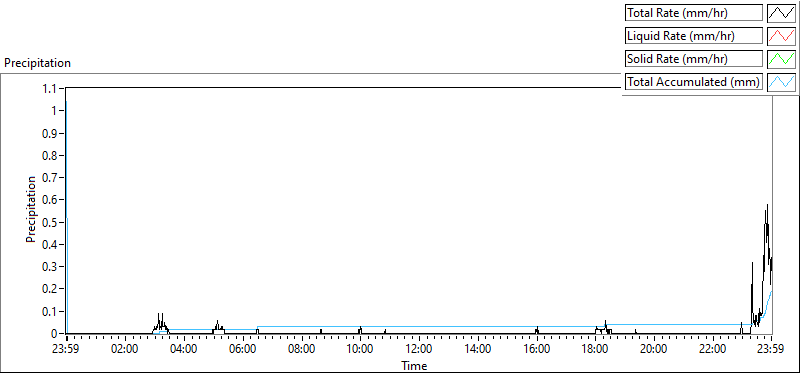Select the Total Rate (mm/hr) legend label
The image size is (800, 373).
(x=693, y=13)
